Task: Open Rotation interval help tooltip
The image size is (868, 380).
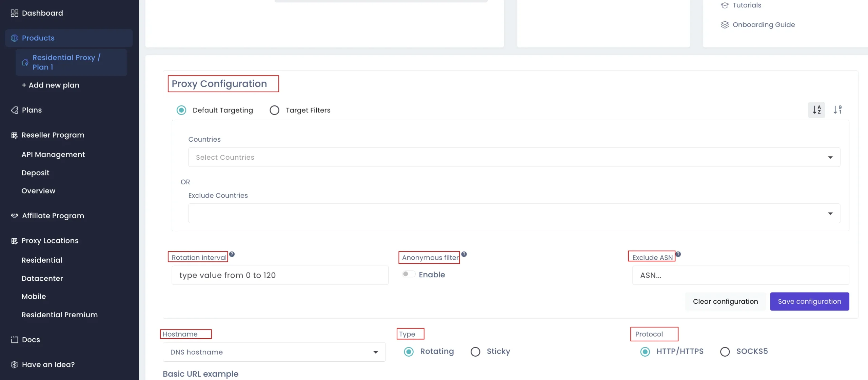Action: (232, 254)
